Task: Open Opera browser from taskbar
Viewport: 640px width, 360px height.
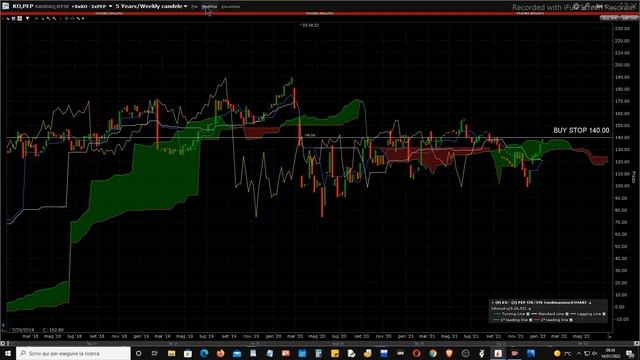Action: 416,353
